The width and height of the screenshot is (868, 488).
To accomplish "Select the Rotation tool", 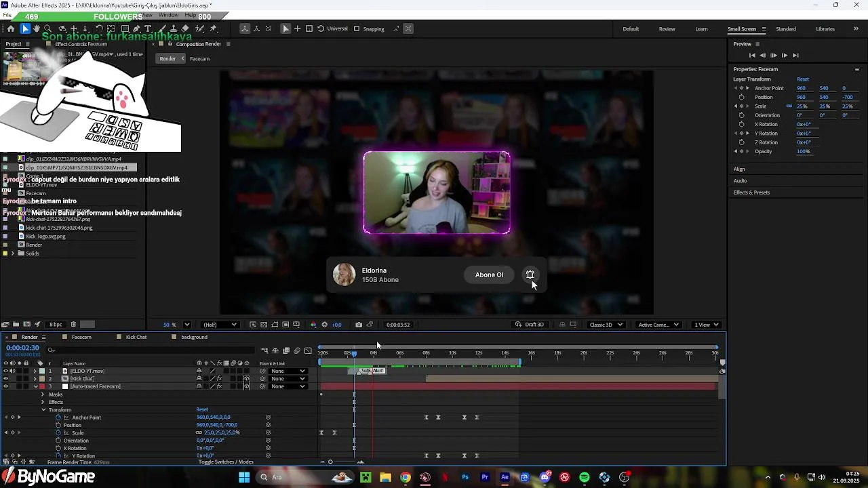I will point(99,28).
